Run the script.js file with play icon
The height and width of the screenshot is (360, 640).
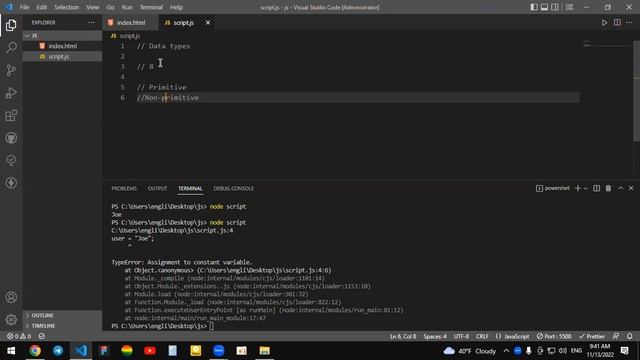tap(604, 23)
